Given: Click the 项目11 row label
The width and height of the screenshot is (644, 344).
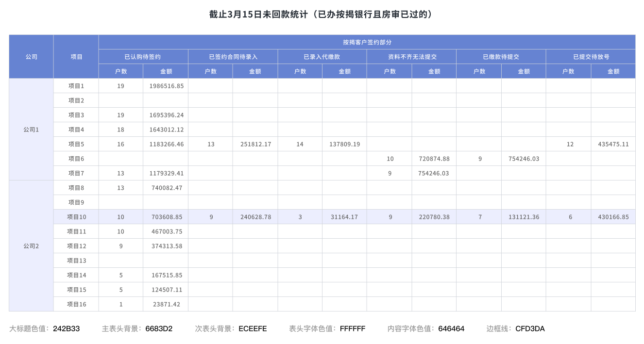Looking at the screenshot, I should pyautogui.click(x=76, y=231).
